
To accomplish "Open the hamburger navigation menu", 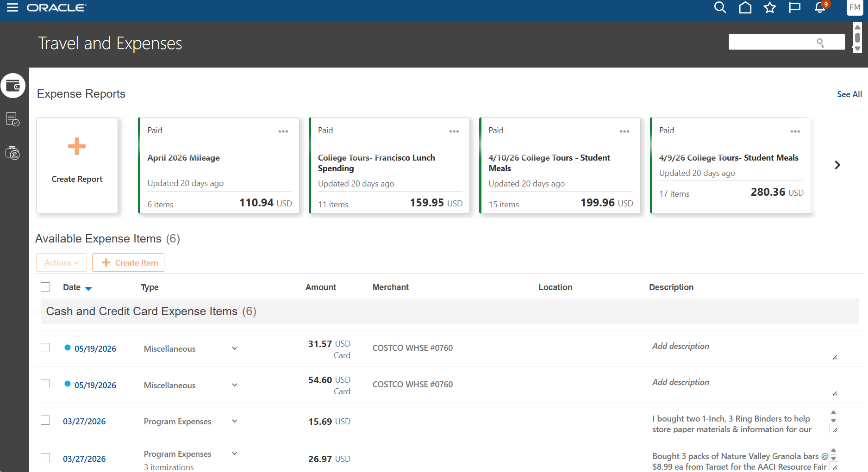I will coord(12,7).
